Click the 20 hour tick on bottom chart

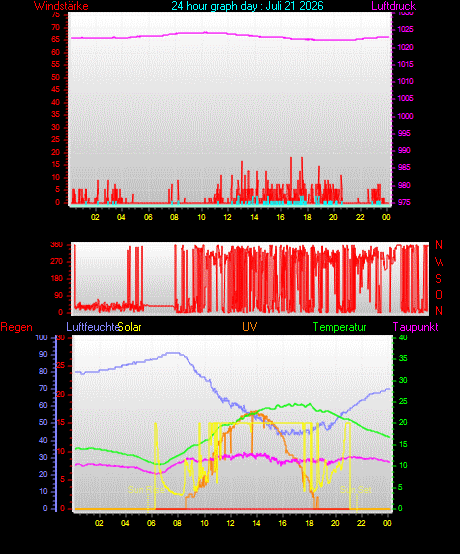[x=335, y=523]
